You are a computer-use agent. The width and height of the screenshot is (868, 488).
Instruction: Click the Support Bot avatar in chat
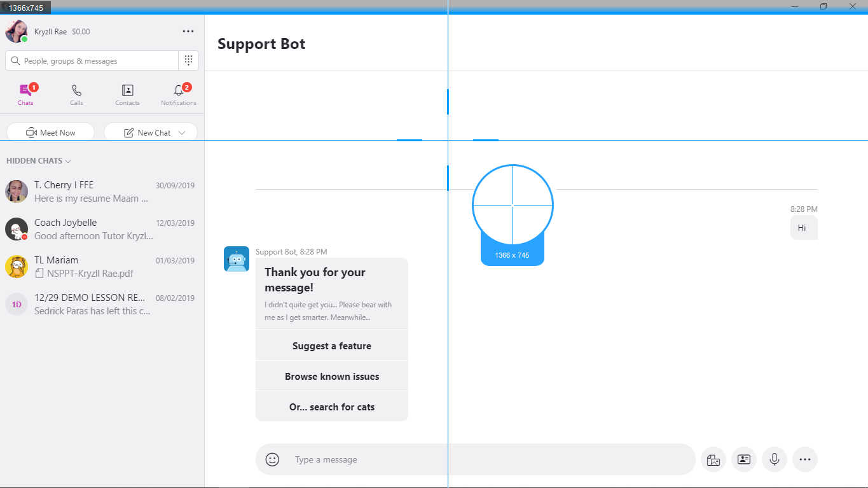pyautogui.click(x=237, y=259)
